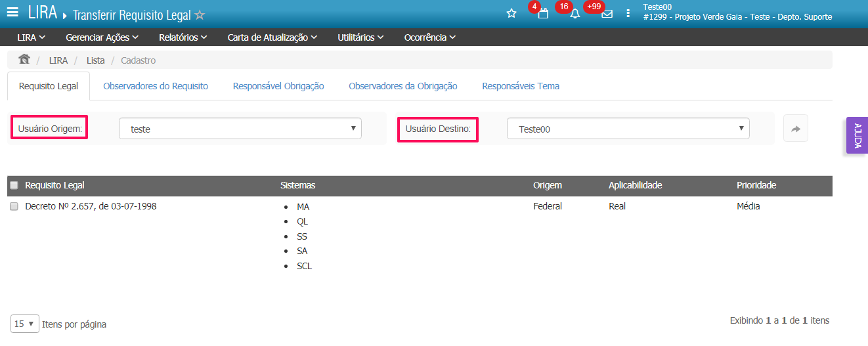Check the Decreto Nº 2.657 row checkbox
The width and height of the screenshot is (868, 346).
[x=14, y=206]
